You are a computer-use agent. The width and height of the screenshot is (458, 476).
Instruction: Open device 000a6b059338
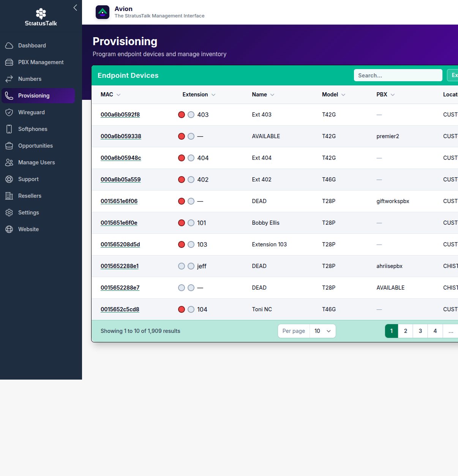coord(121,136)
